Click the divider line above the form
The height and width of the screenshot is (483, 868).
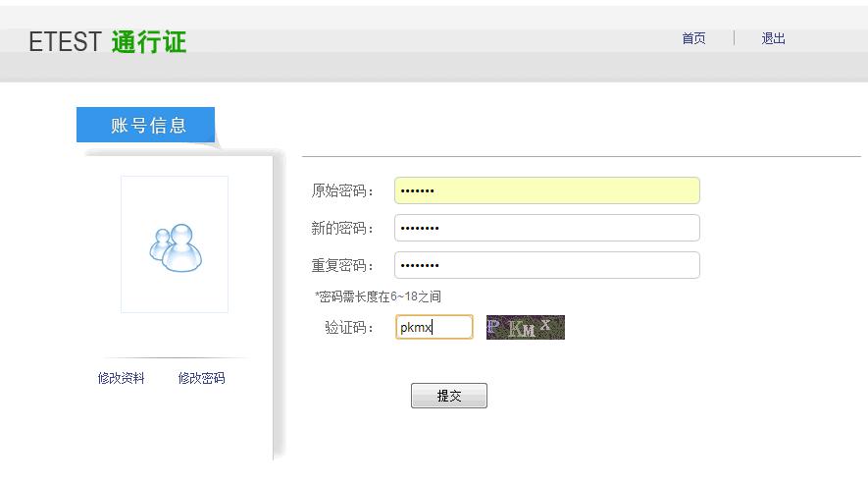click(x=581, y=156)
